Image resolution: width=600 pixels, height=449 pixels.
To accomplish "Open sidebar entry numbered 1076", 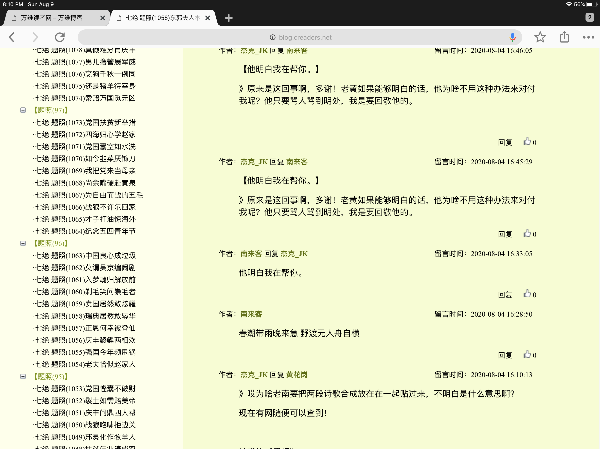I will tap(85, 74).
